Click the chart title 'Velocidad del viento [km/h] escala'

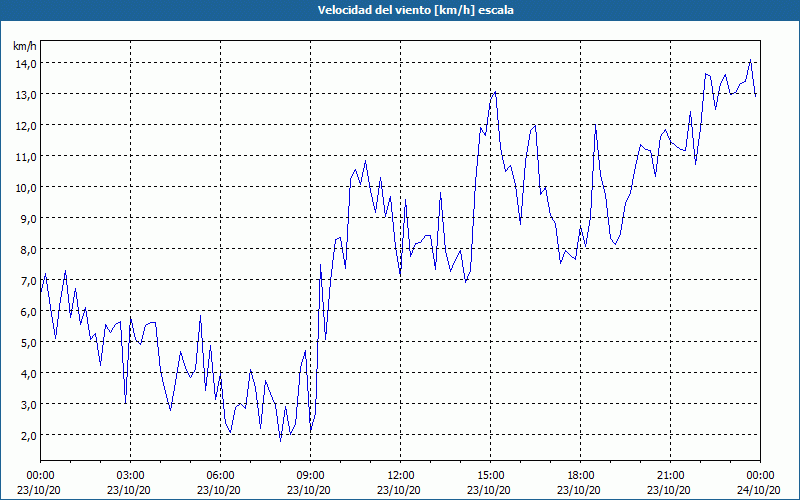(415, 10)
